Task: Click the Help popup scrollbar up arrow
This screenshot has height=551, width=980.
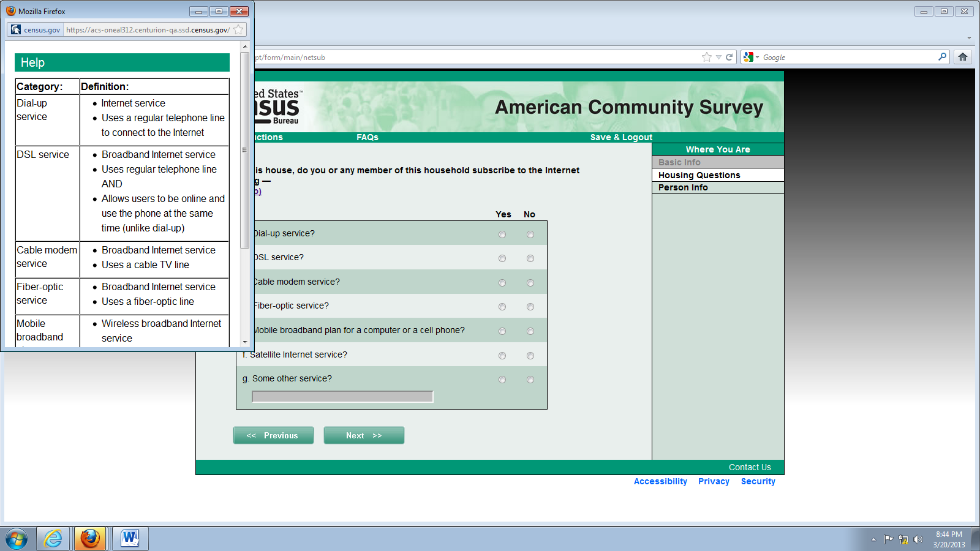Action: [x=245, y=47]
